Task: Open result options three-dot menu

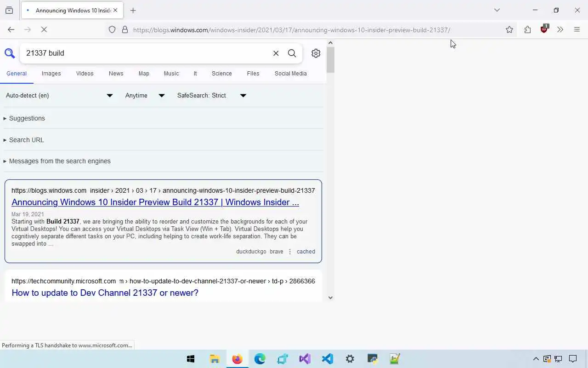Action: (x=290, y=252)
